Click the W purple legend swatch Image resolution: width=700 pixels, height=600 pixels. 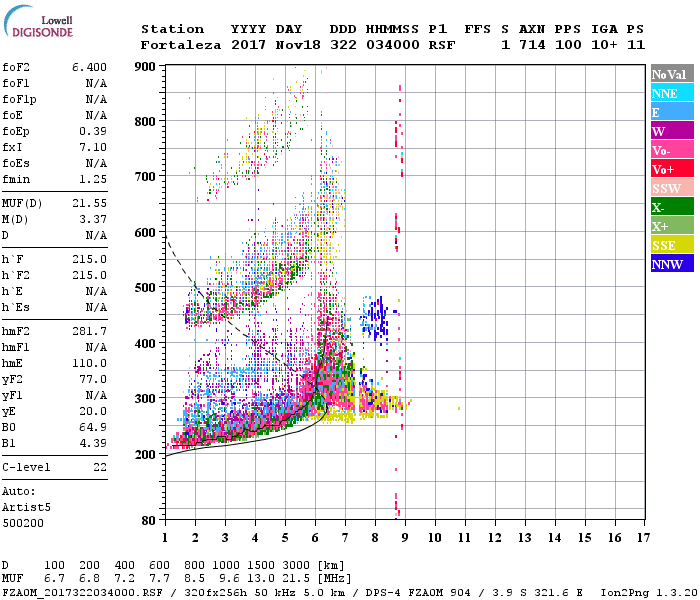coord(672,131)
